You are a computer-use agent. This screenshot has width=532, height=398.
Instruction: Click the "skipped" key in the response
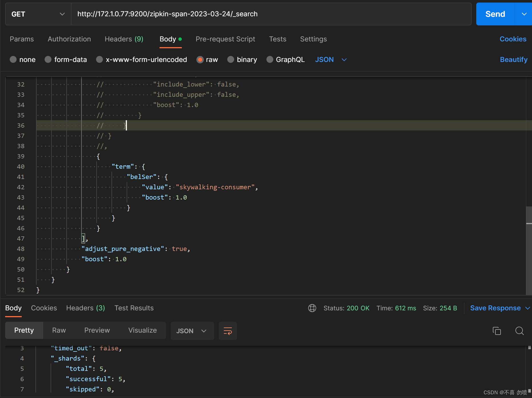[x=83, y=389]
